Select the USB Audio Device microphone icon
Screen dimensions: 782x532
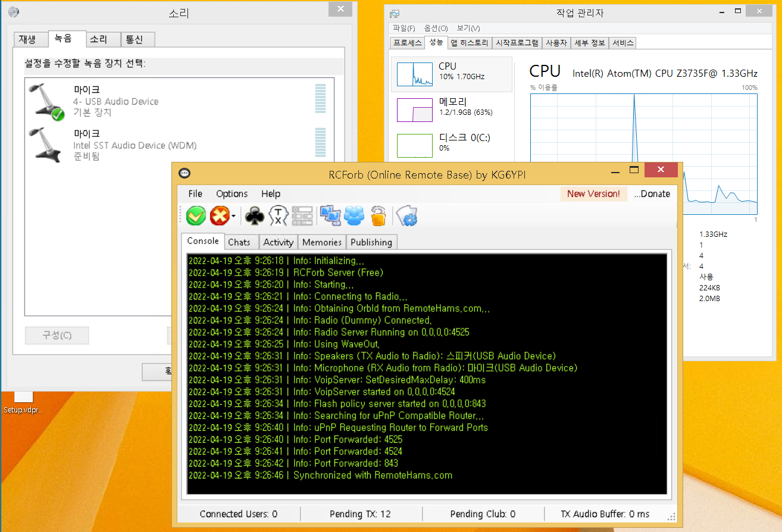coord(48,102)
